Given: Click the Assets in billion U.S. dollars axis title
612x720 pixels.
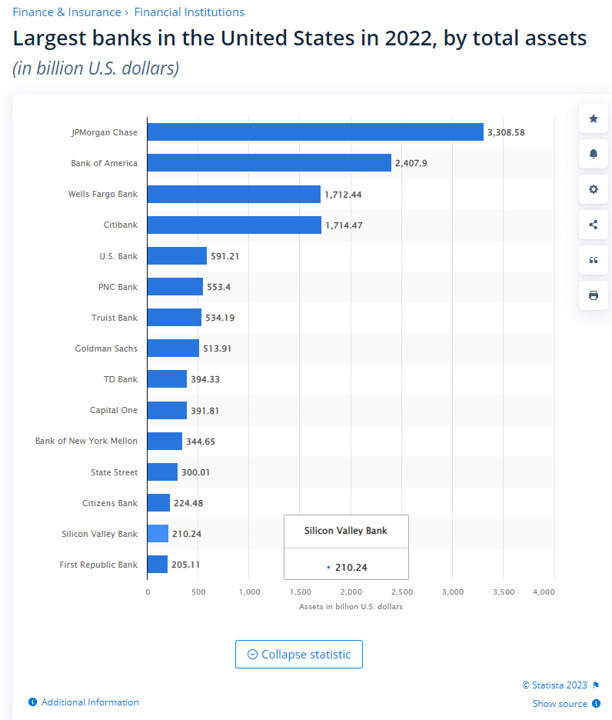Looking at the screenshot, I should [x=351, y=607].
